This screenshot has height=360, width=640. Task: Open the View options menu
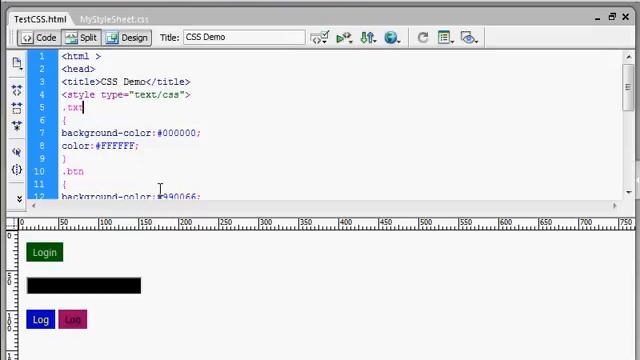point(445,38)
